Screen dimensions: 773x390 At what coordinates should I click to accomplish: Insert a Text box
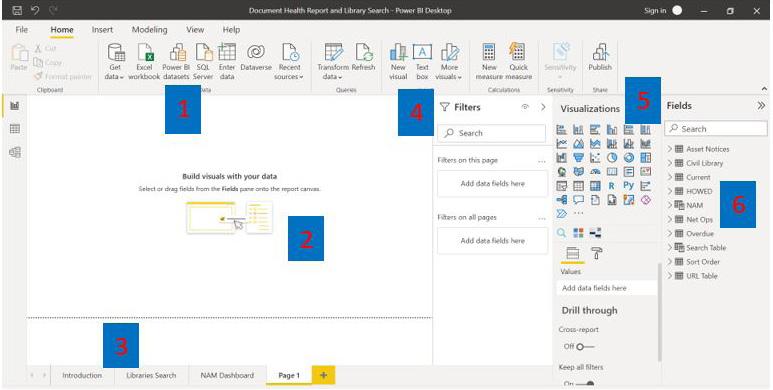pos(422,62)
